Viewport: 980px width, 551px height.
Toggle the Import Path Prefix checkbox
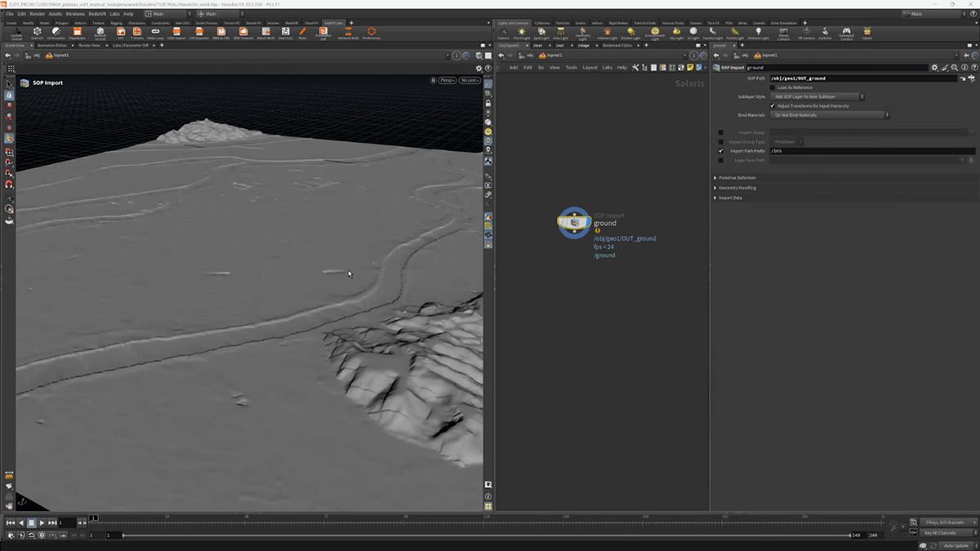720,151
